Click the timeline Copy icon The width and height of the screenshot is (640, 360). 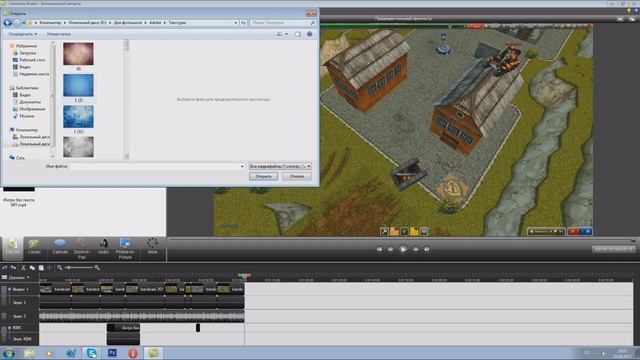(x=32, y=268)
